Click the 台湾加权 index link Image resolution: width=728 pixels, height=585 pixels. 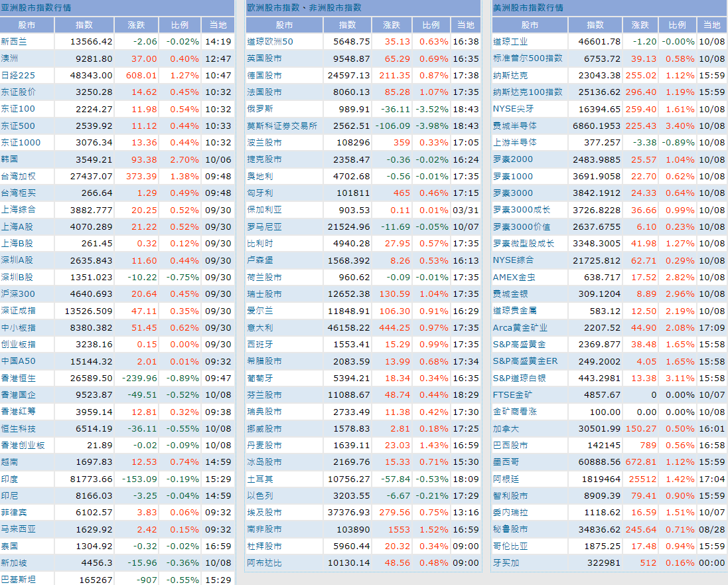point(19,176)
